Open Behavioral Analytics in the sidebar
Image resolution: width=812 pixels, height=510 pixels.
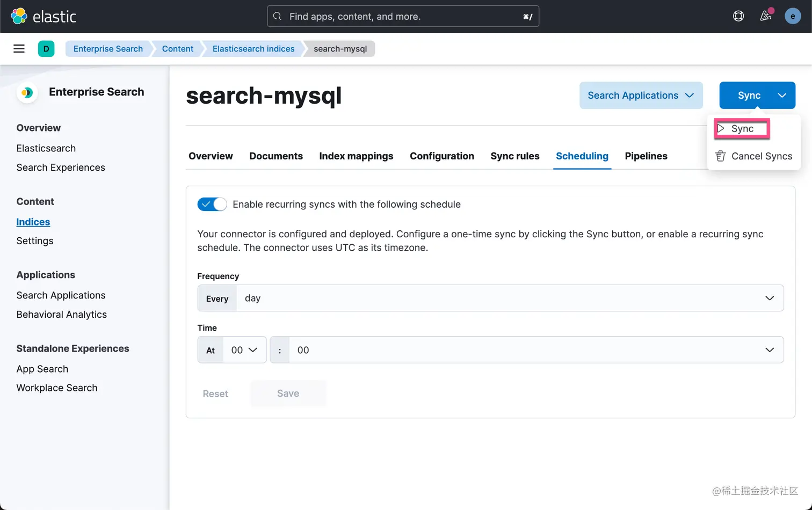coord(62,315)
